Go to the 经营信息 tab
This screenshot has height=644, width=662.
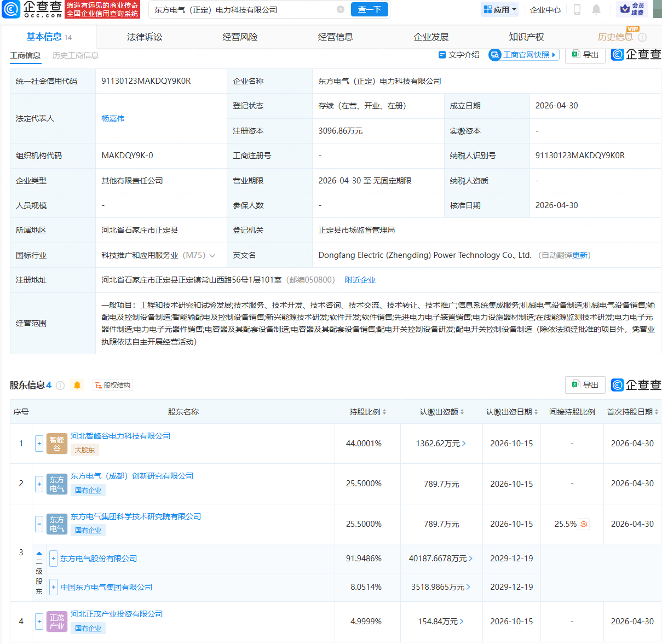(335, 37)
